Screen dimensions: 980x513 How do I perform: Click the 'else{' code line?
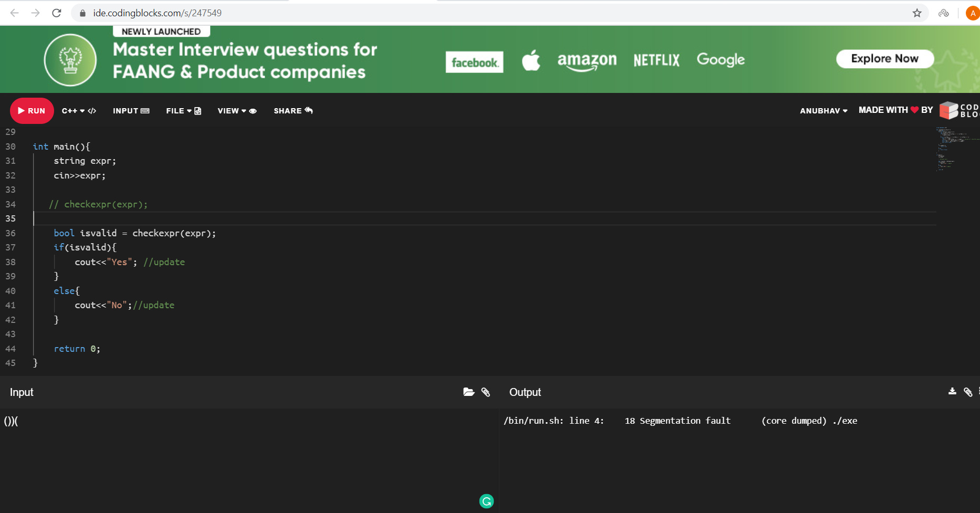[x=67, y=291]
